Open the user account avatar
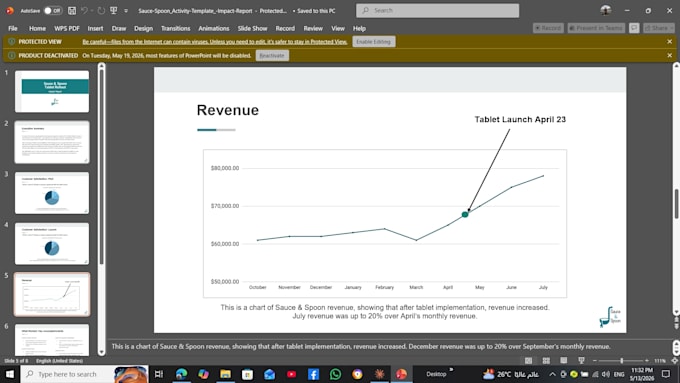680x383 pixels. [x=606, y=10]
